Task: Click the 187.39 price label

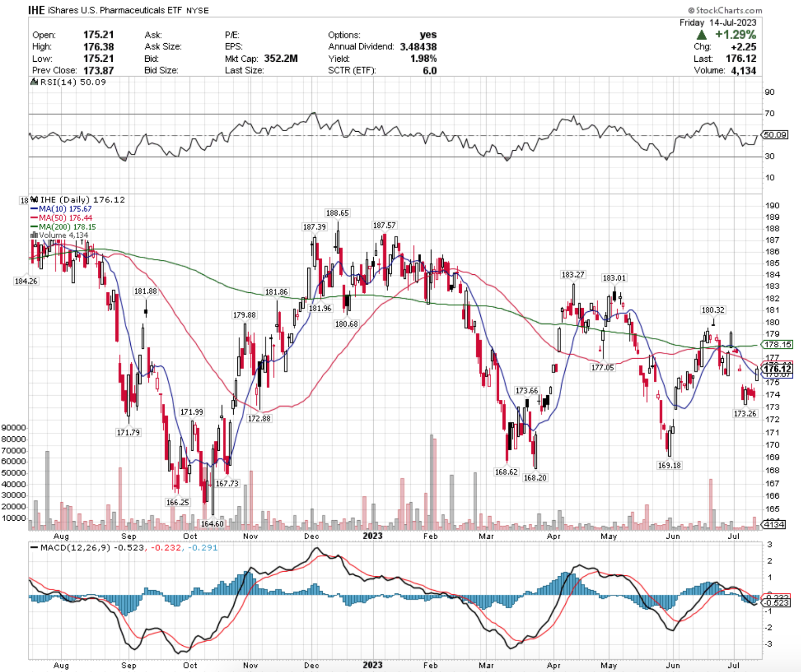Action: coord(314,226)
